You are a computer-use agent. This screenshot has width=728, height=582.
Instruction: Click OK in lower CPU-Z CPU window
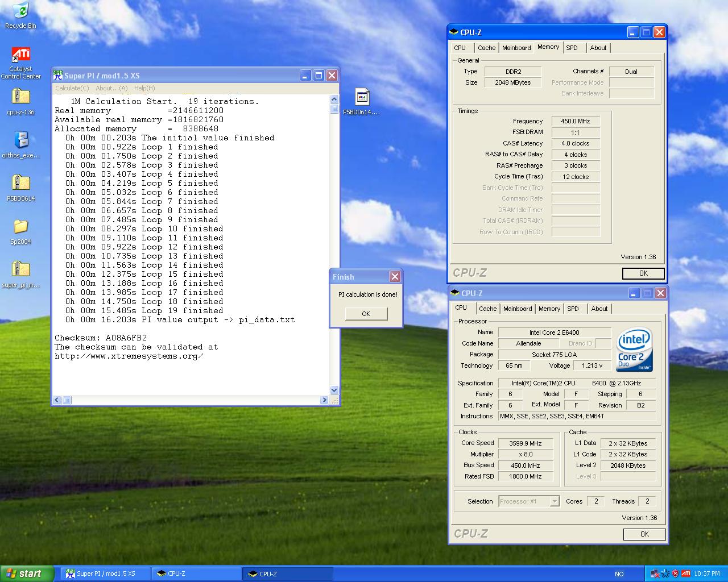tap(644, 534)
